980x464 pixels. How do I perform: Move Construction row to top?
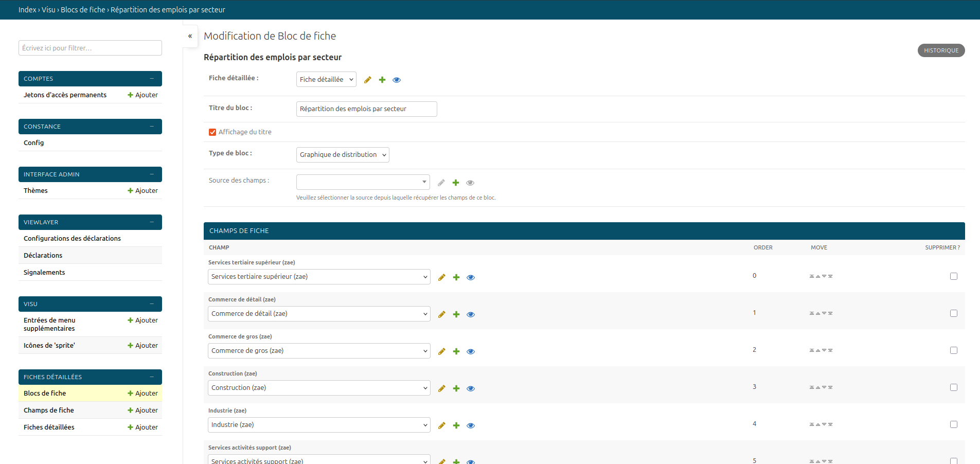812,387
